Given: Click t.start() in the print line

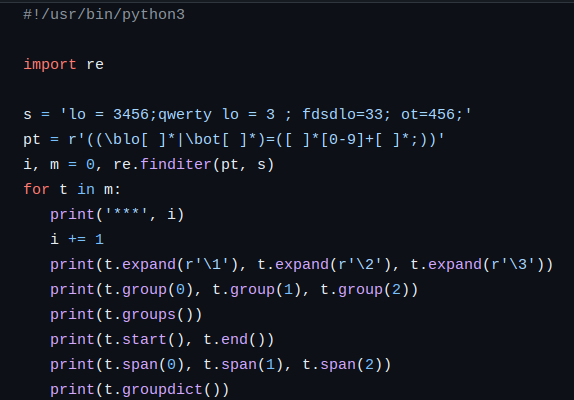Looking at the screenshot, I should [144, 340].
